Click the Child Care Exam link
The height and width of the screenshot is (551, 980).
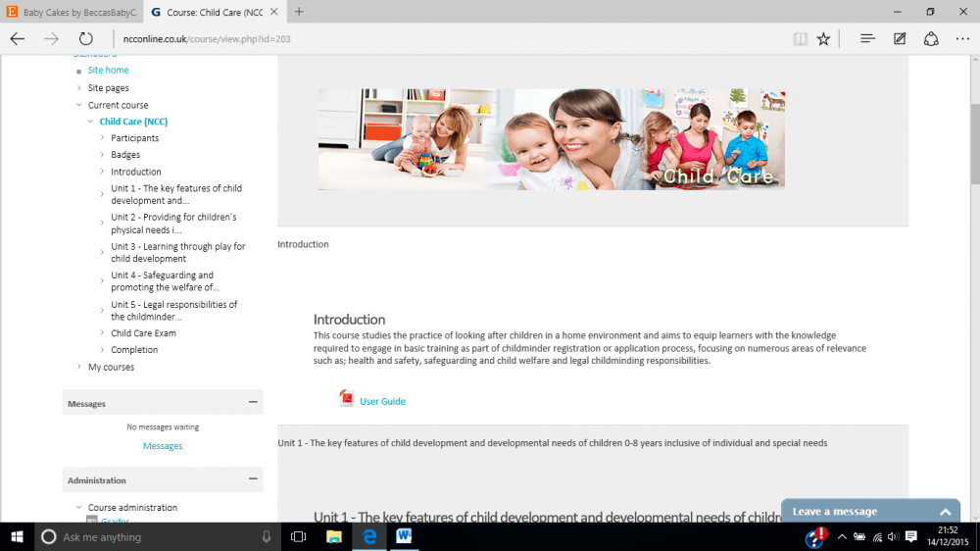point(143,333)
